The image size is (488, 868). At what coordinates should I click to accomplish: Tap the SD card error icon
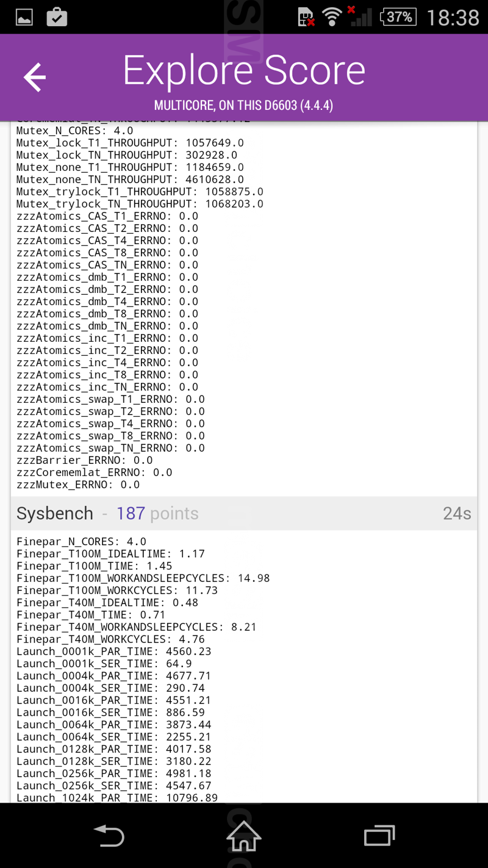pyautogui.click(x=306, y=17)
